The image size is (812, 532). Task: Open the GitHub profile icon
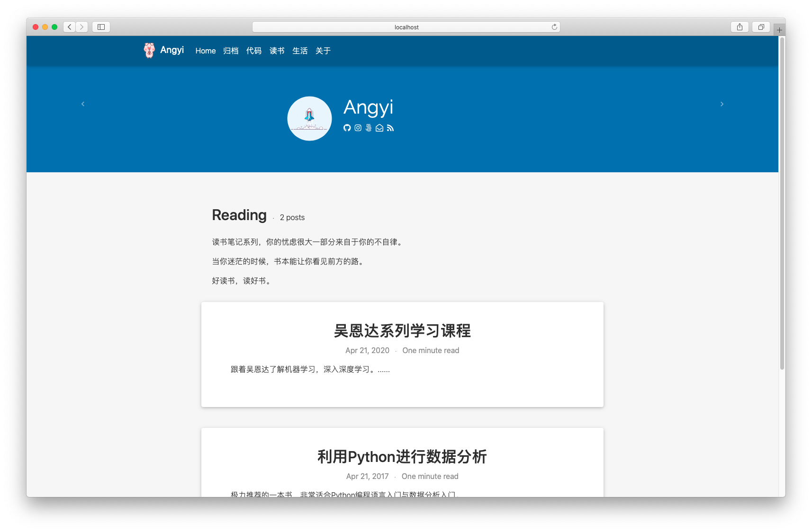[347, 128]
